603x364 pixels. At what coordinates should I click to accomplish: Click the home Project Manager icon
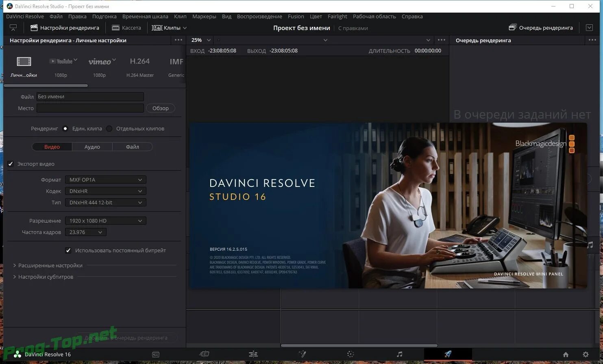566,354
